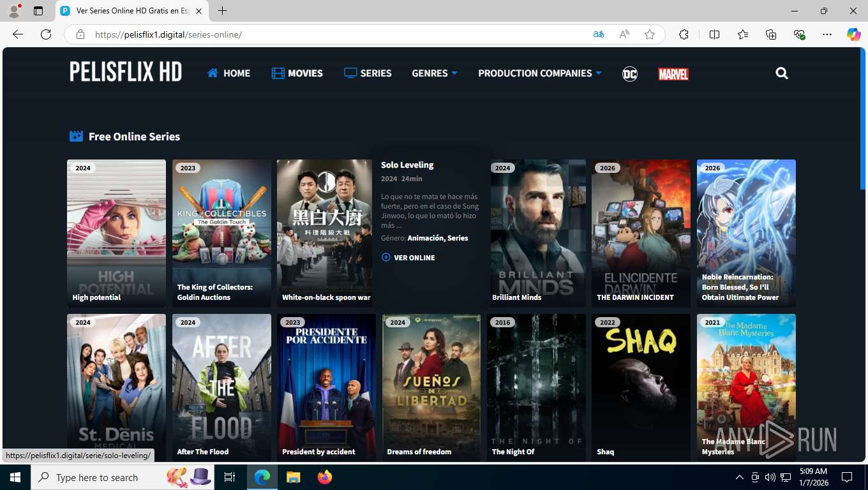
Task: Open MOVIES menu item
Action: click(x=297, y=73)
